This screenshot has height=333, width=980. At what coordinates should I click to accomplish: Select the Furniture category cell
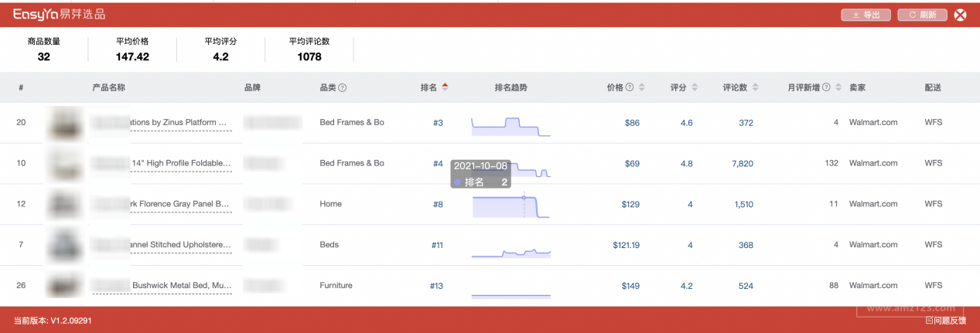pyautogui.click(x=336, y=286)
